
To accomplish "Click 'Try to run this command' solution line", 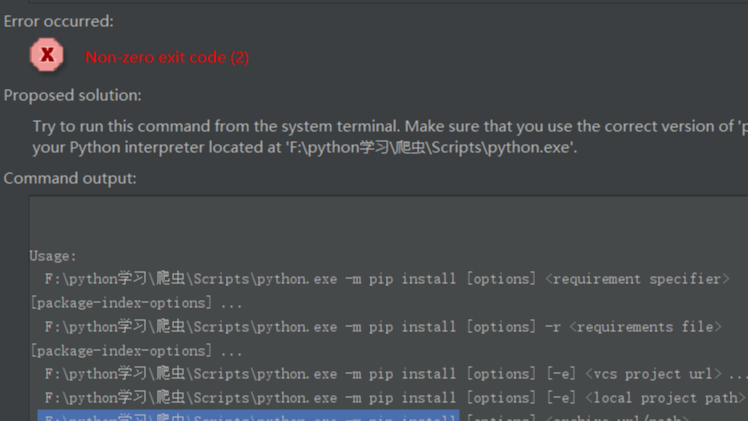I will 390,126.
